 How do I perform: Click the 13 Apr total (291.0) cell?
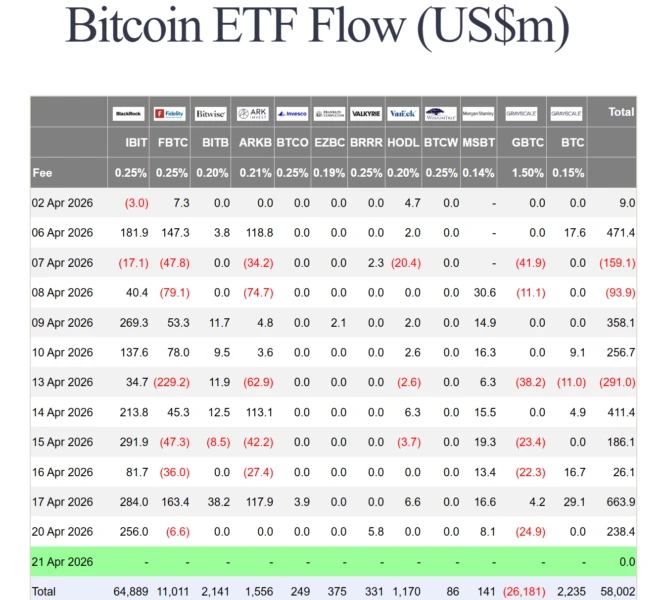[617, 382]
